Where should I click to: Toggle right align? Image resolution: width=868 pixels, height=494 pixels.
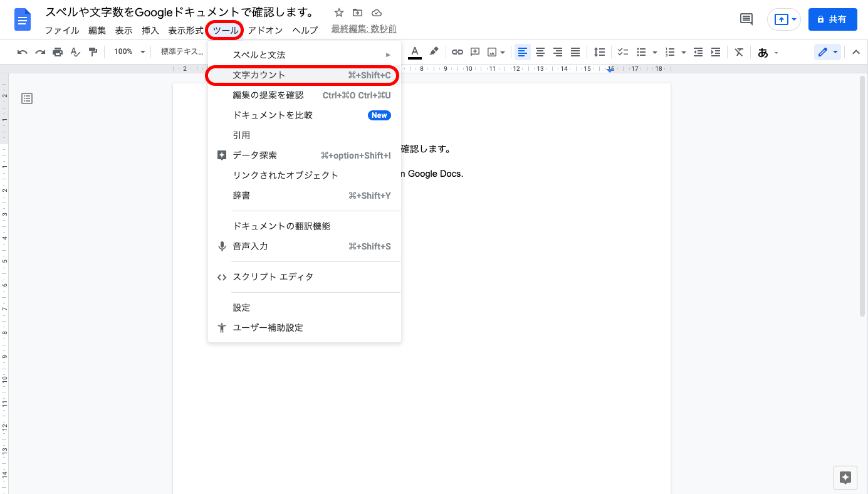[558, 52]
